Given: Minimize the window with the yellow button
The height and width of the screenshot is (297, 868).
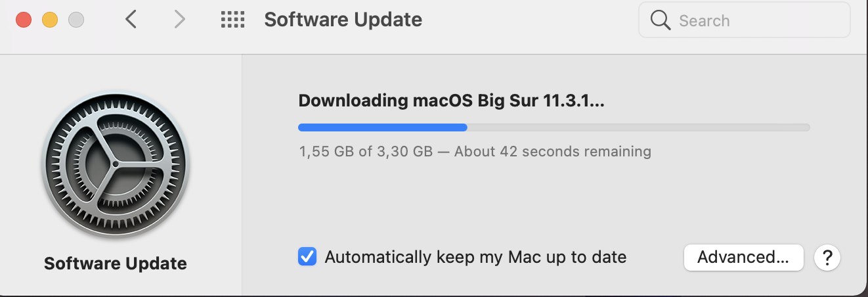Looking at the screenshot, I should click(50, 20).
